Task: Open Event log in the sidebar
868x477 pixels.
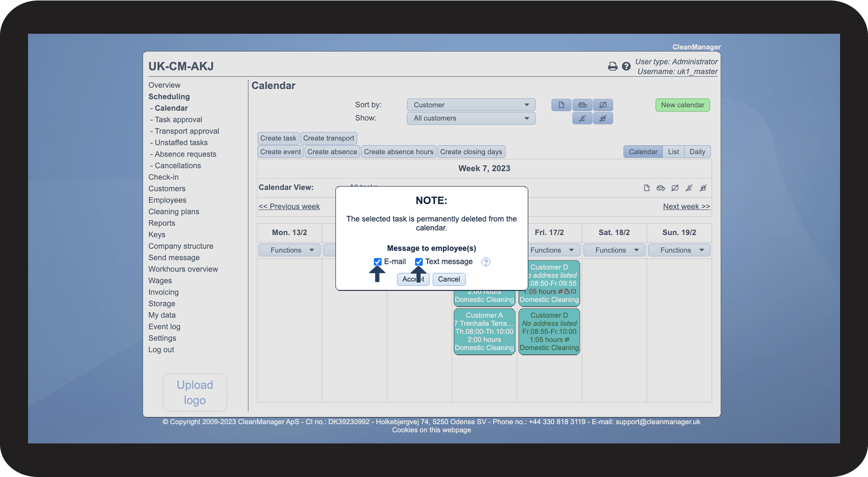Action: [x=165, y=327]
